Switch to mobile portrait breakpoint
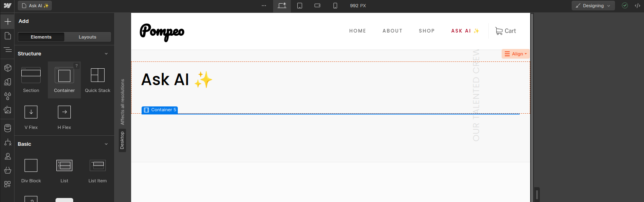The height and width of the screenshot is (202, 644). click(x=335, y=6)
